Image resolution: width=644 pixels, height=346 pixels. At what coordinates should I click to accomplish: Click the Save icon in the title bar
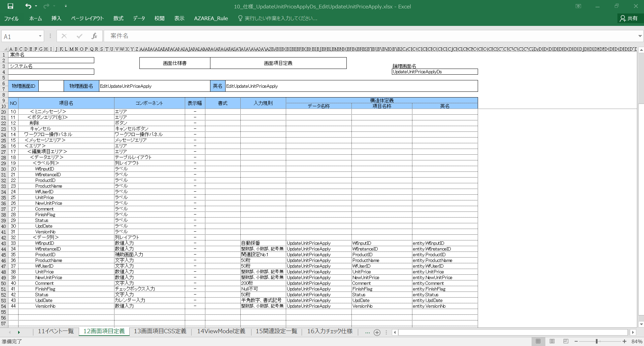tap(10, 6)
